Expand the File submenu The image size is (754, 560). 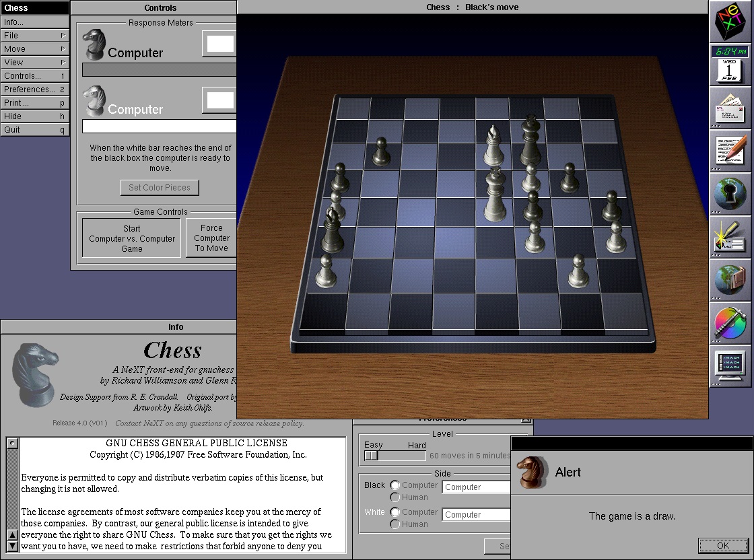34,36
